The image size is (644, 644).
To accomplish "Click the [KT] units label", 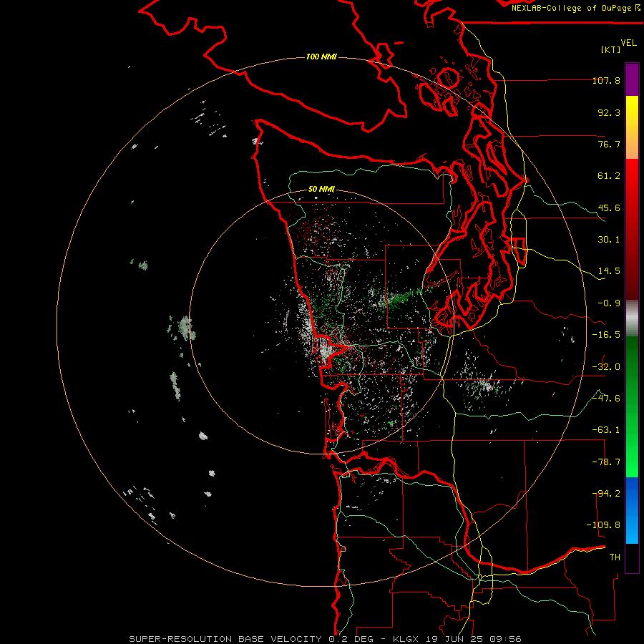I will 611,49.
